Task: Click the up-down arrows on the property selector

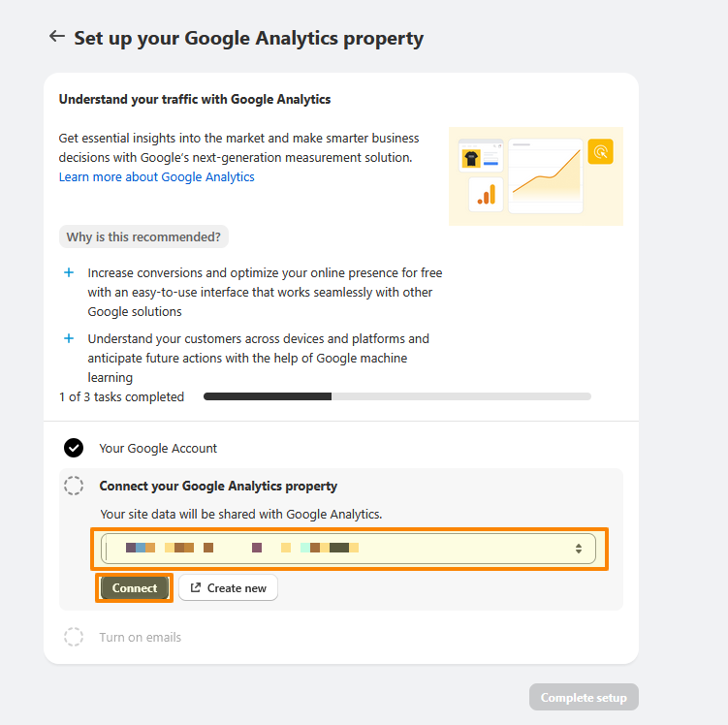Action: coord(579,549)
